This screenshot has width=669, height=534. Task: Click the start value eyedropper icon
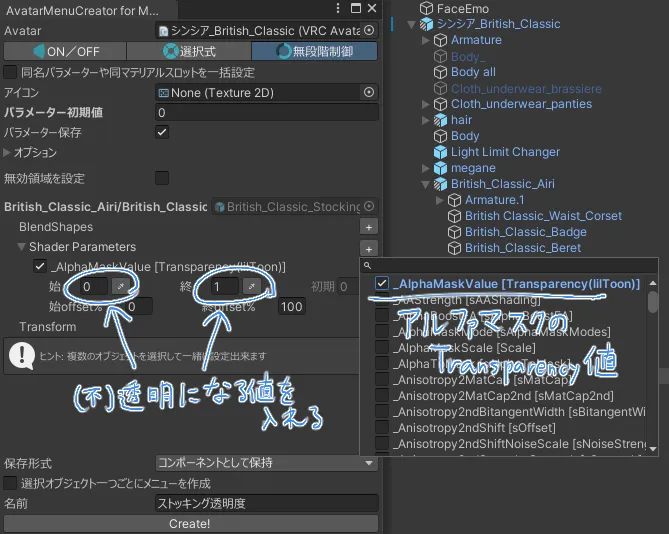120,287
